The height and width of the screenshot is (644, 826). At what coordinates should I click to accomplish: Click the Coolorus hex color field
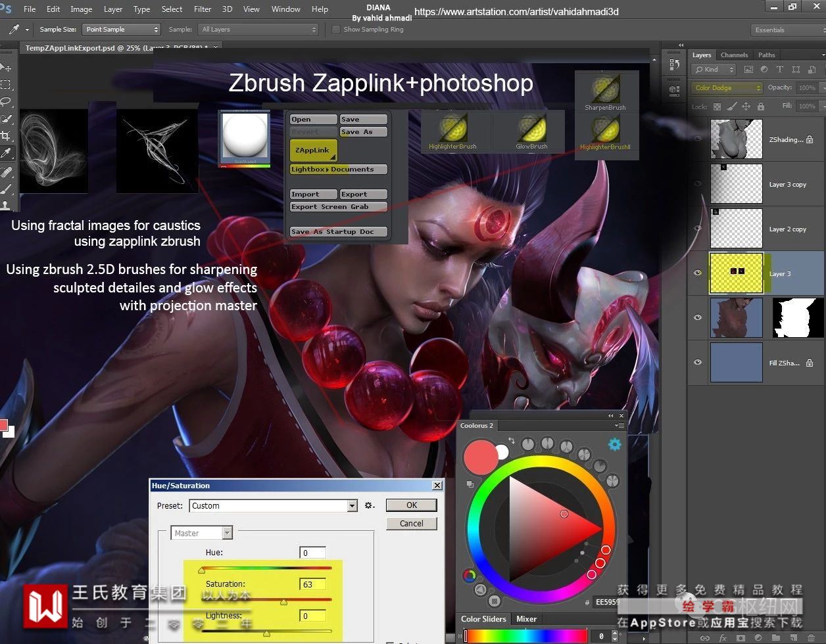606,601
